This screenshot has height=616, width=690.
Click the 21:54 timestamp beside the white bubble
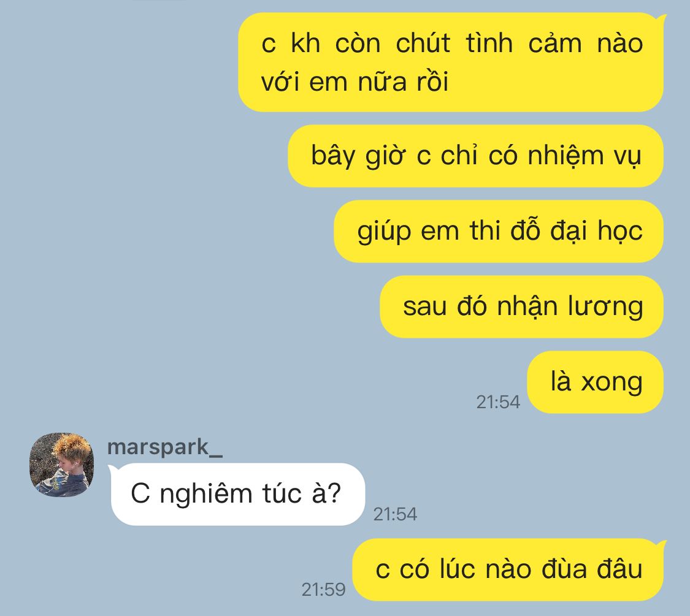pyautogui.click(x=395, y=514)
